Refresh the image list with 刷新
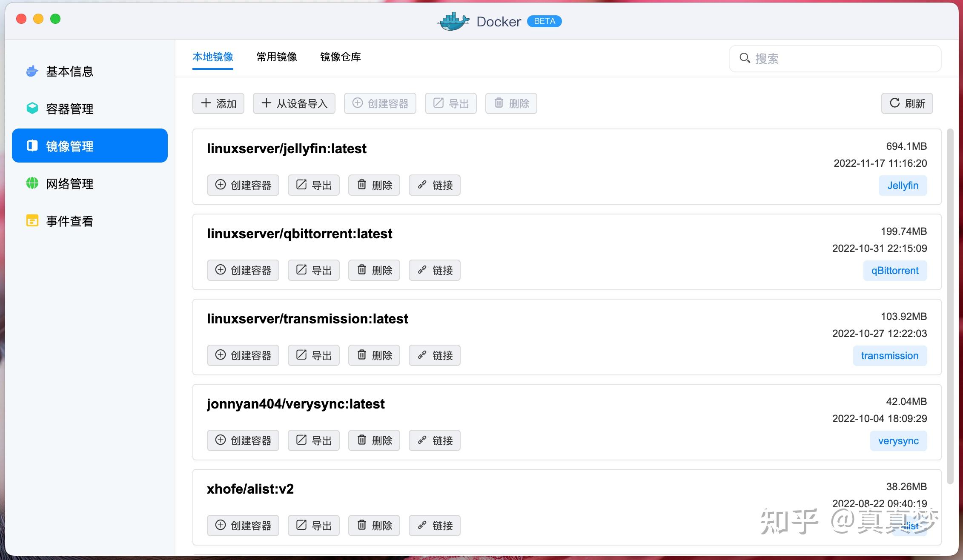The image size is (963, 560). click(x=907, y=103)
